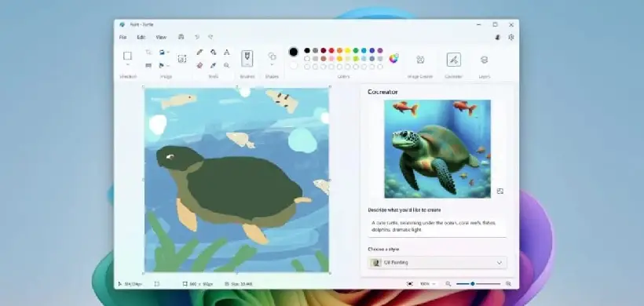Screen dimensions: 644x306
Task: Pick the dark red swatch
Action: [x=324, y=50]
